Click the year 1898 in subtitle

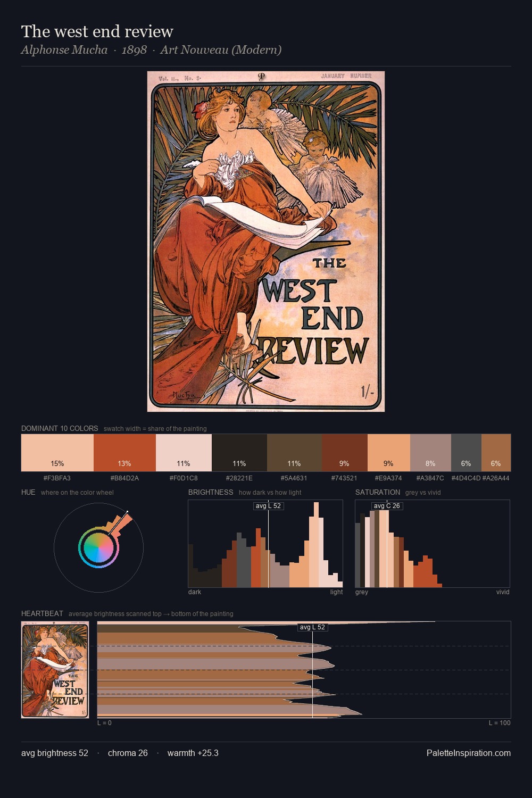click(x=134, y=50)
